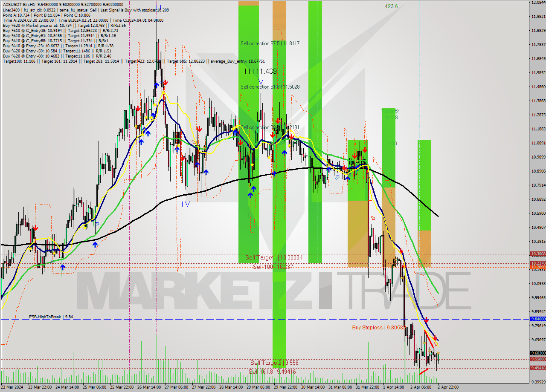Select the red 10.3008 price tag on axis

pyautogui.click(x=537, y=254)
